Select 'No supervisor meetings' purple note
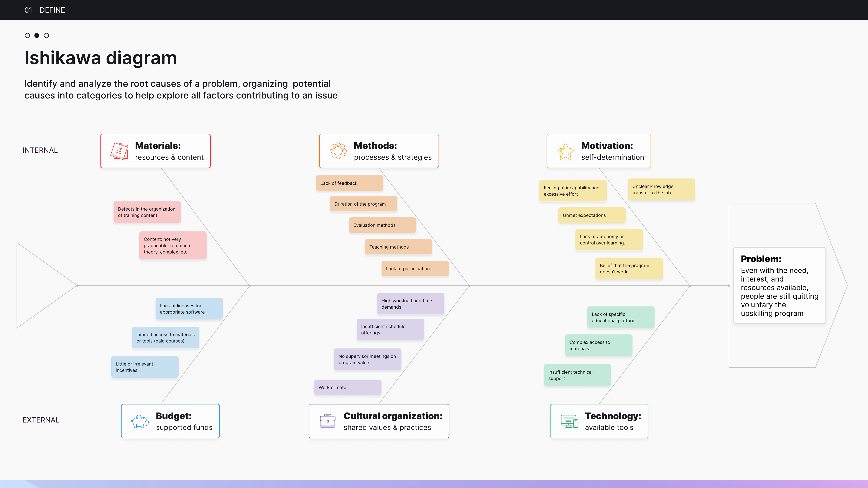This screenshot has width=868, height=488. (x=368, y=359)
